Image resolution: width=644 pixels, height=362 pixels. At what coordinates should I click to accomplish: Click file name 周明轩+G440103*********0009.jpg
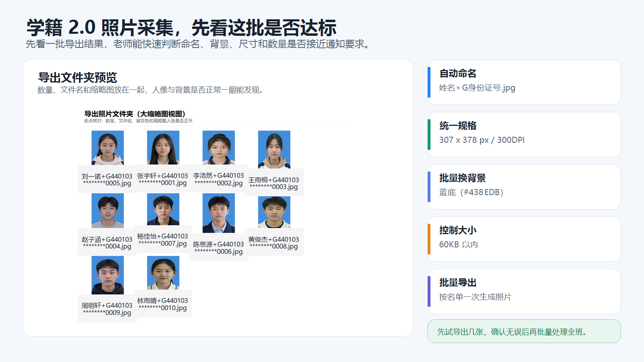click(107, 309)
